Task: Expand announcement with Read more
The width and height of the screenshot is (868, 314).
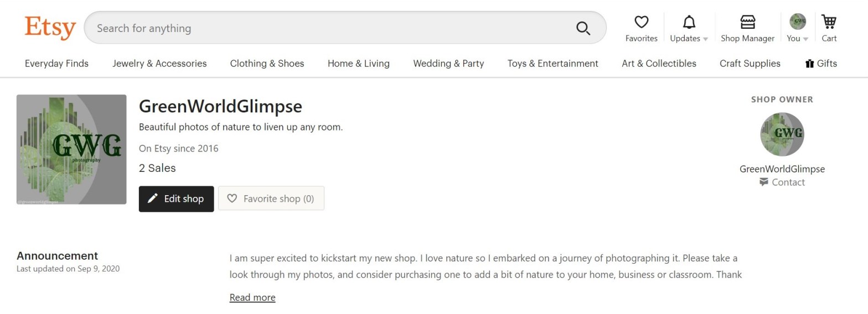Action: (252, 297)
